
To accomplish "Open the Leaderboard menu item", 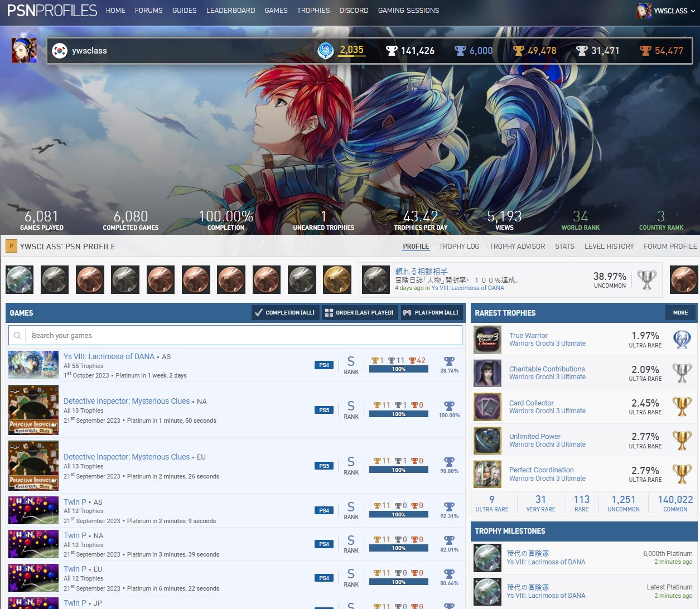I will click(x=231, y=11).
